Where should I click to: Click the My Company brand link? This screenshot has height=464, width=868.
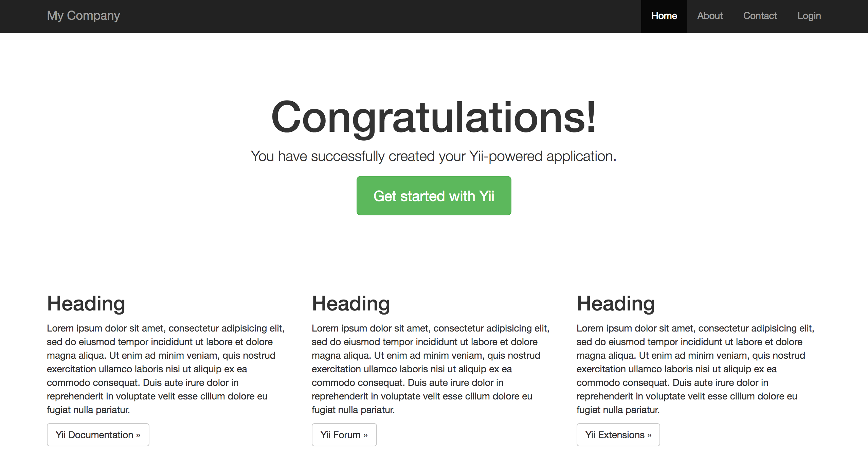coord(83,16)
